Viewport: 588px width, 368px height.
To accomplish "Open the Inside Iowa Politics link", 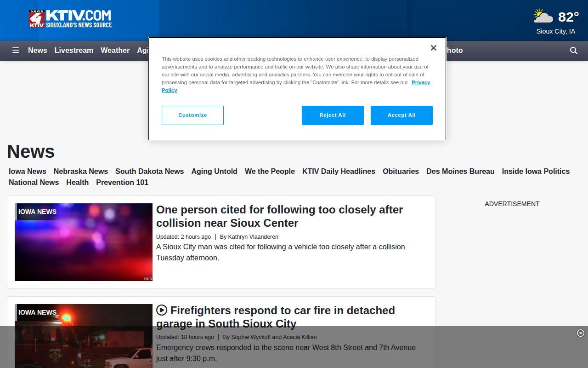I will (536, 171).
